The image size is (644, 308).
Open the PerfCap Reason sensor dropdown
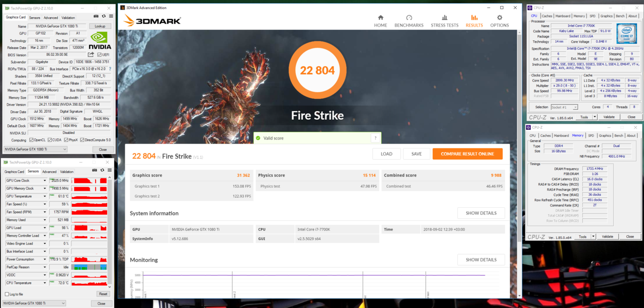click(45, 267)
